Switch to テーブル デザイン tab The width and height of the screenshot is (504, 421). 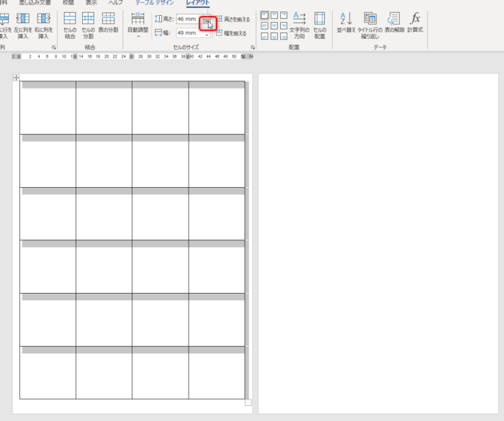(x=154, y=3)
